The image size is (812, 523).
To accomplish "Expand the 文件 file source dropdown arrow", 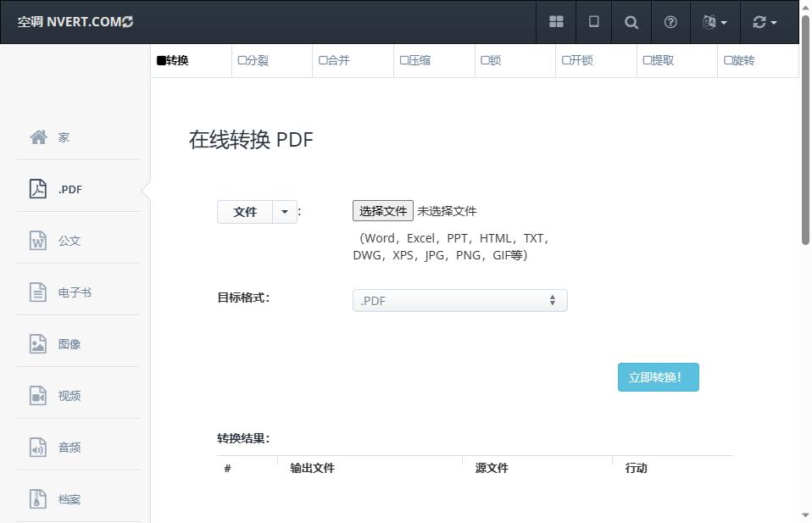I will point(285,211).
